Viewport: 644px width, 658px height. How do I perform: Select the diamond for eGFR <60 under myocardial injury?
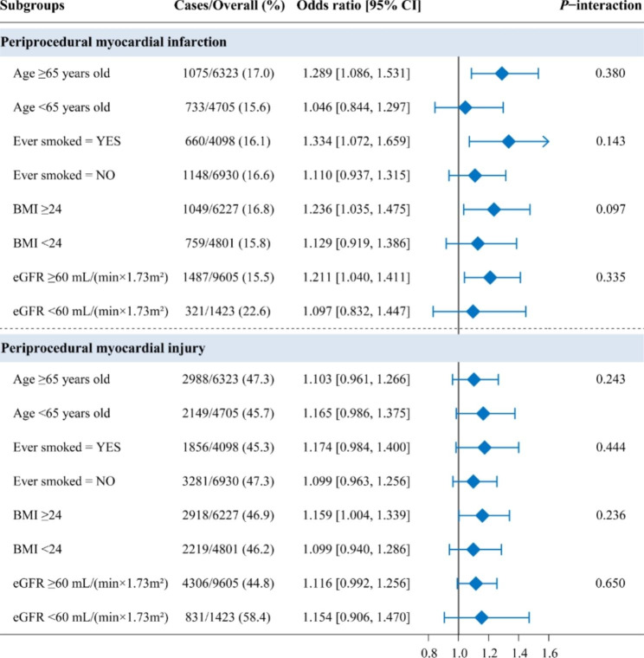(481, 617)
